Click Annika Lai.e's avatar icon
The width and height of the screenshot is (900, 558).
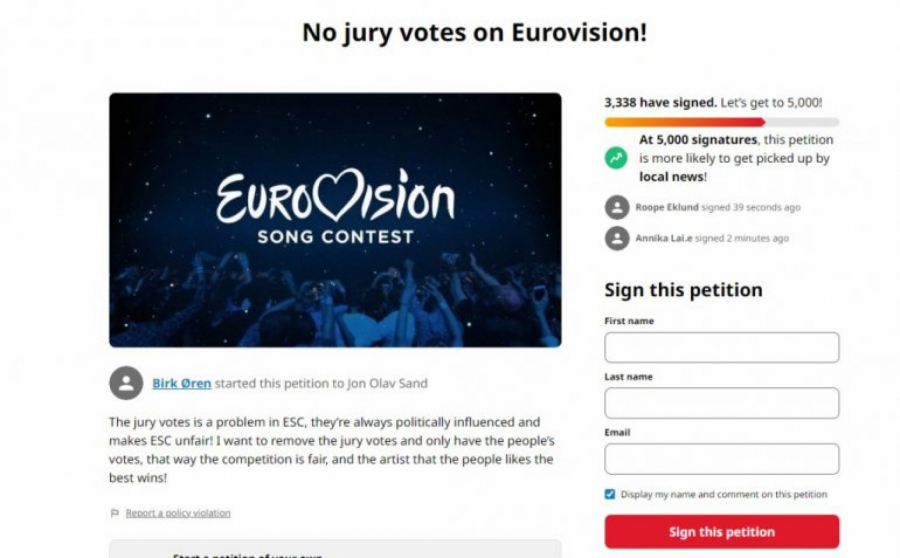tap(617, 238)
